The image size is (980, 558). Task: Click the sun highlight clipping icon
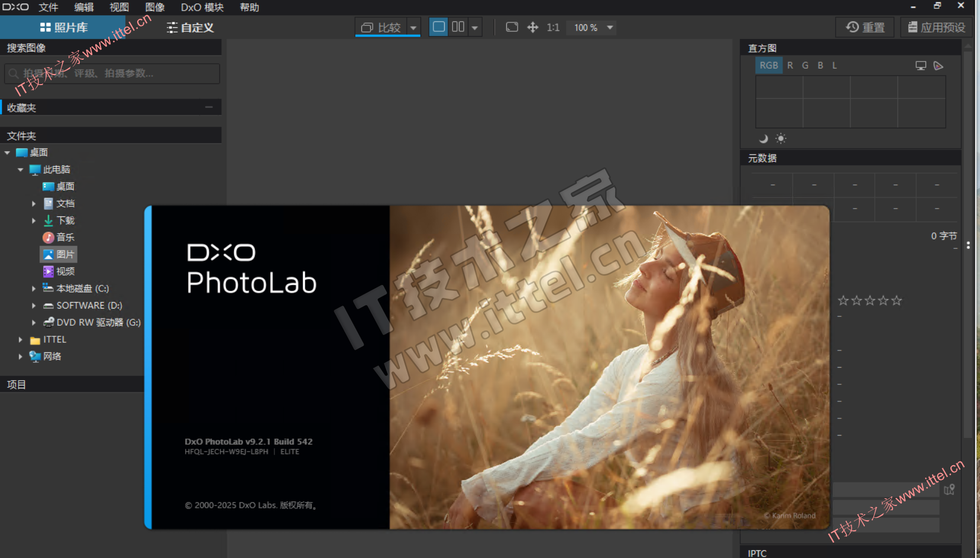[x=781, y=138]
